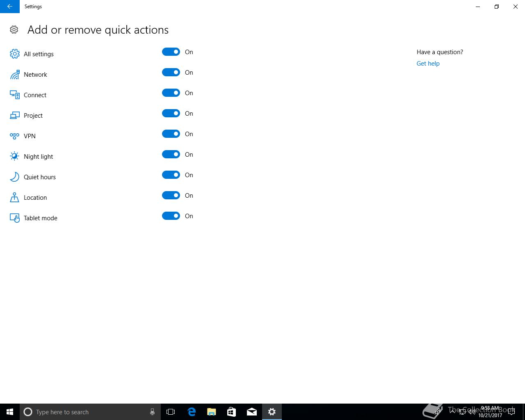Click "Add or remove quick actions" heading

[x=98, y=30]
